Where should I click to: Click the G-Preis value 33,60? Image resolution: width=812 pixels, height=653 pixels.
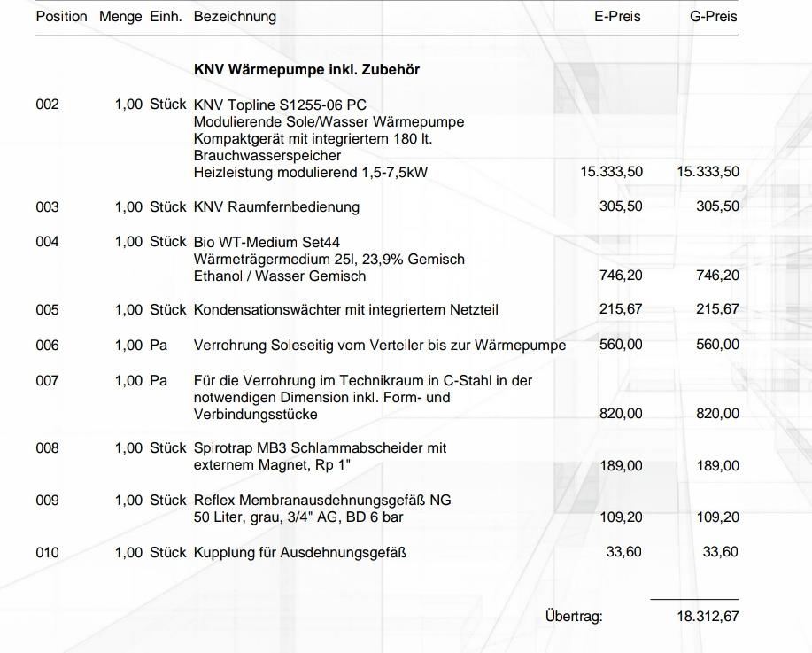click(720, 552)
